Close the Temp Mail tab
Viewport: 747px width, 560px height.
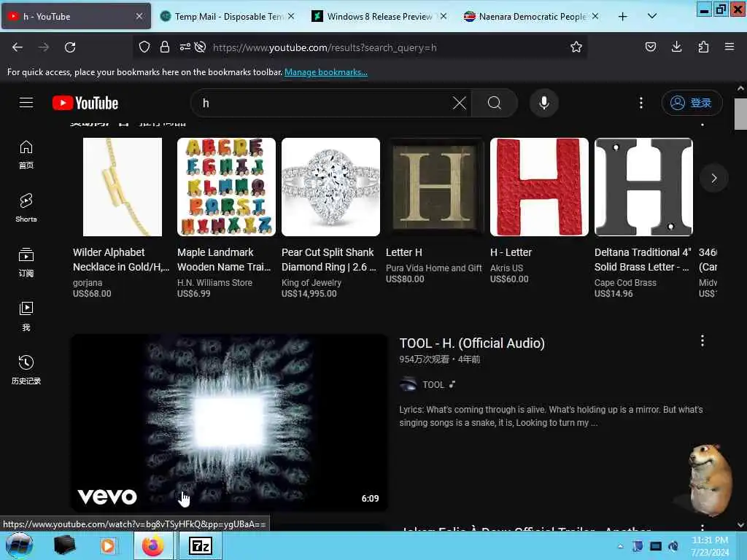click(291, 17)
